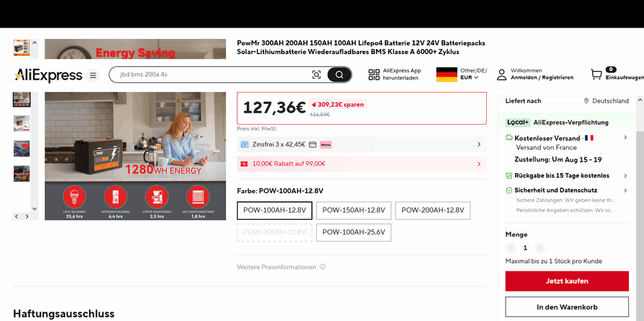Click the security shield icon
This screenshot has width=644, height=321.
[x=509, y=191]
